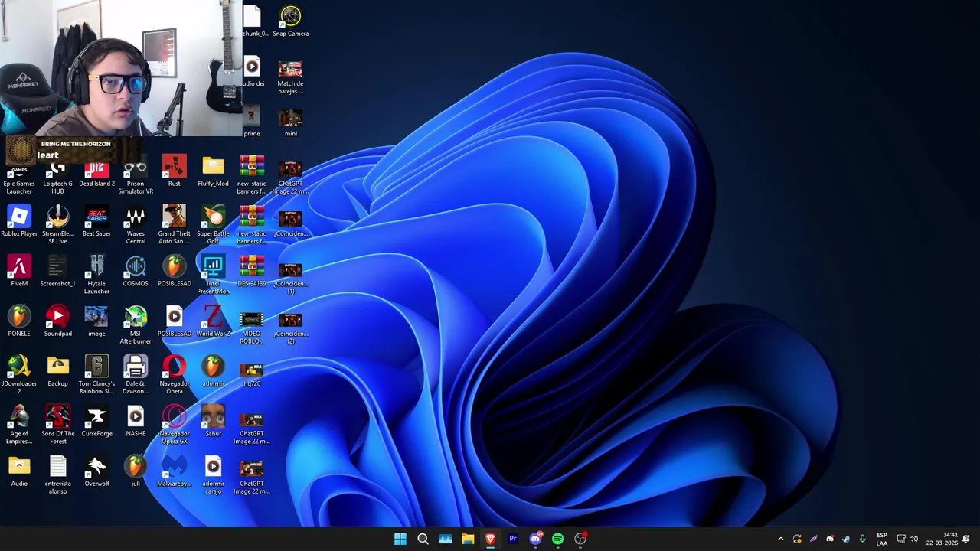
Task: Open the COSMOS desktop shortcut
Action: [136, 271]
